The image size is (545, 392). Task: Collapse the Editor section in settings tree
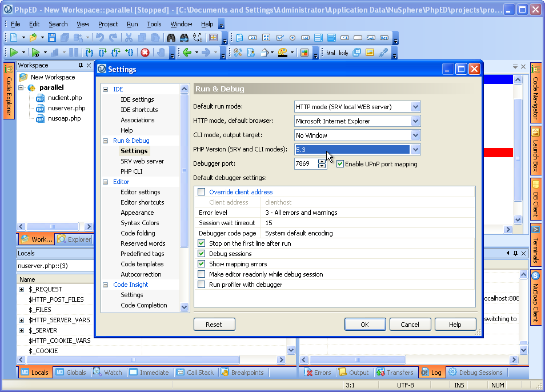point(105,182)
